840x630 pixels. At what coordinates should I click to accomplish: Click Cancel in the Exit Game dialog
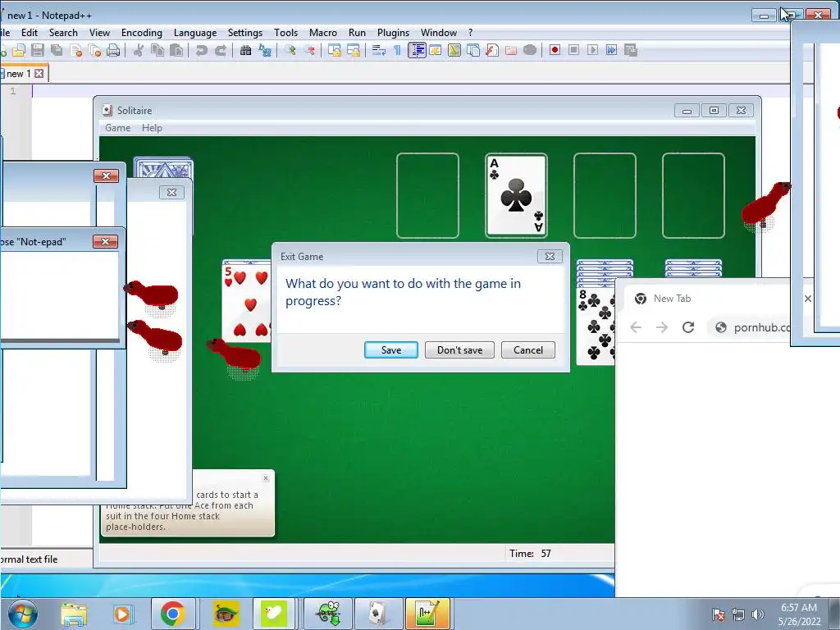point(528,349)
